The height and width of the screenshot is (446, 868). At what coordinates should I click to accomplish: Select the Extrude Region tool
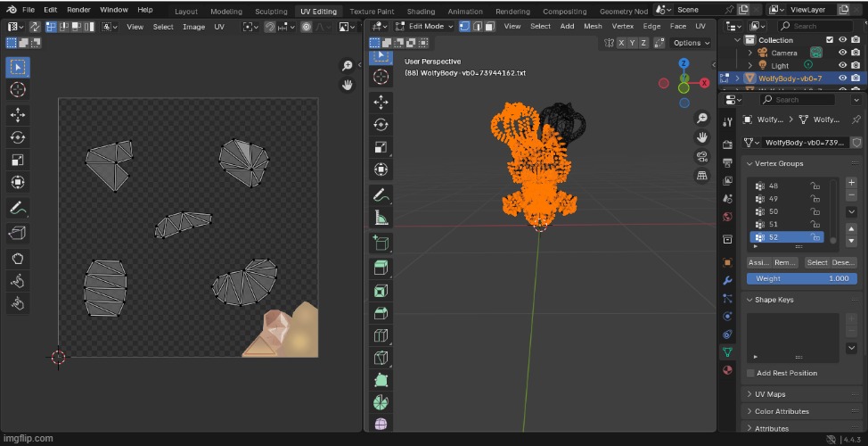click(x=381, y=268)
